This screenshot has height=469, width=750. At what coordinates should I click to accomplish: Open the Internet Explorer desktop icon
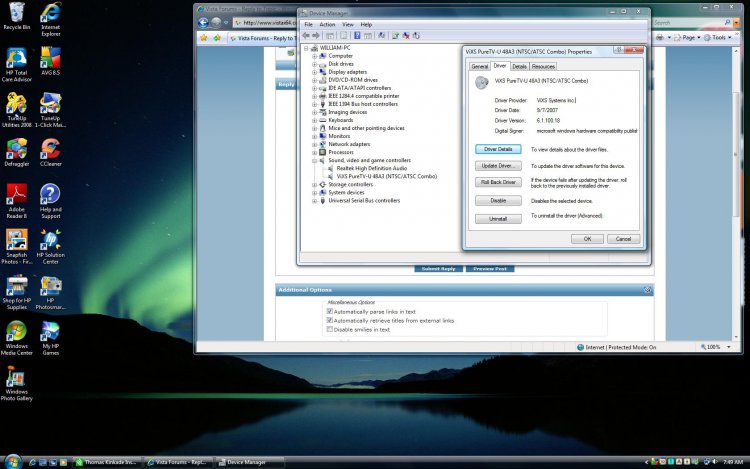[51, 19]
